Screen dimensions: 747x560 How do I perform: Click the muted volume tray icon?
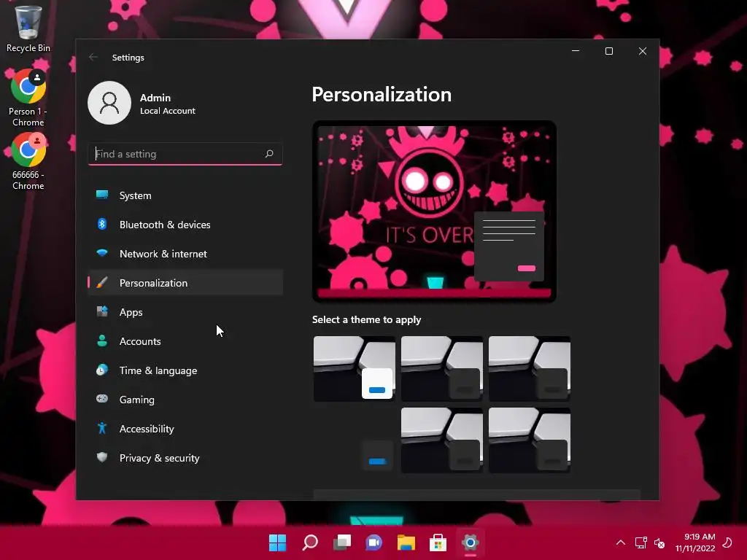(659, 542)
